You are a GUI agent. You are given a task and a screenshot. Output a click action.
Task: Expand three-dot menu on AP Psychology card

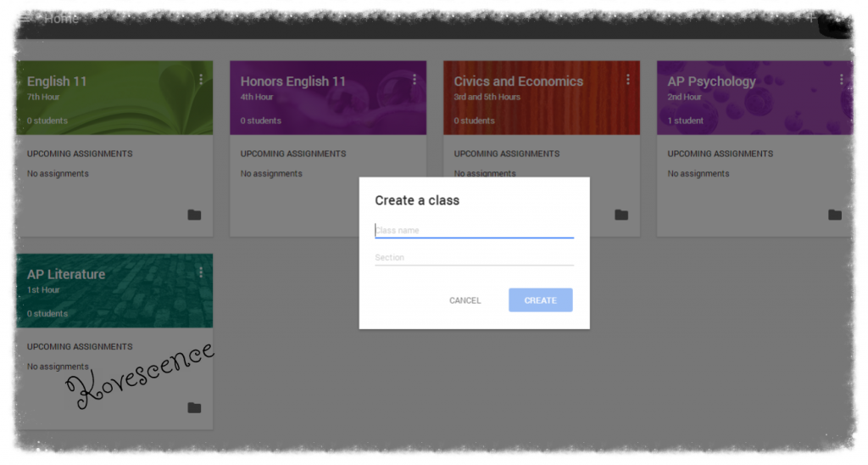[842, 80]
